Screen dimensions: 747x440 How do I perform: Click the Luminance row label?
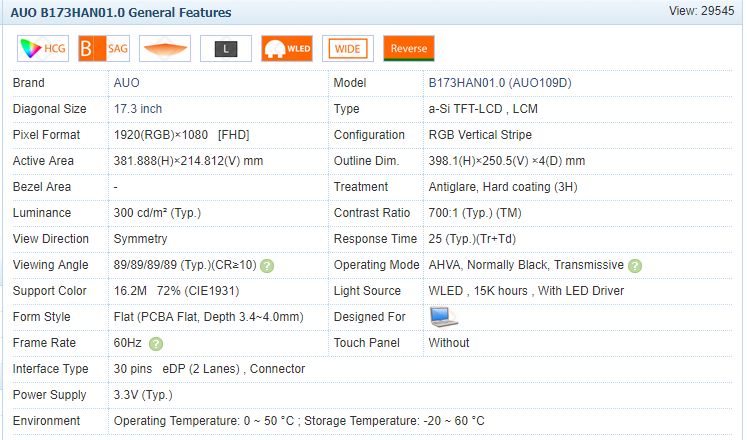coord(41,213)
